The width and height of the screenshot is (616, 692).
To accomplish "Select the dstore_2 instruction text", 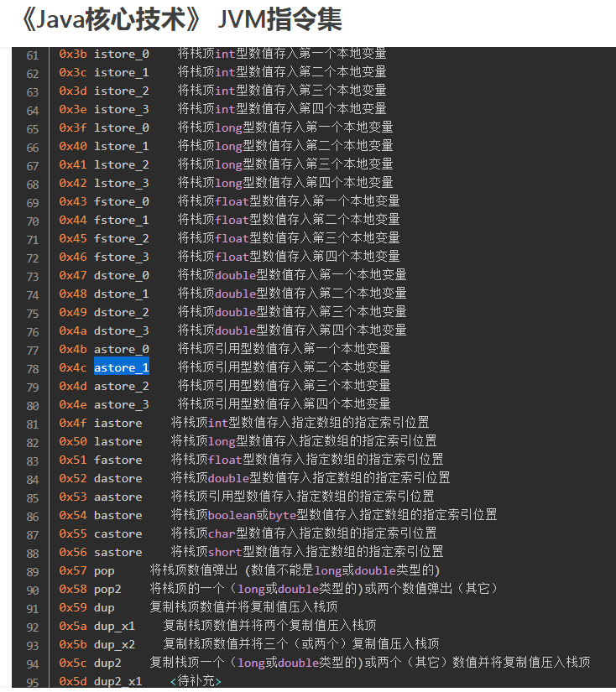I will pos(122,313).
